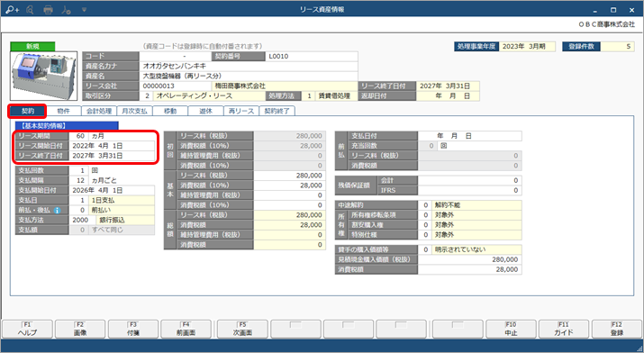Click the lathe machine asset thumbnail
644x353 pixels.
[x=43, y=76]
